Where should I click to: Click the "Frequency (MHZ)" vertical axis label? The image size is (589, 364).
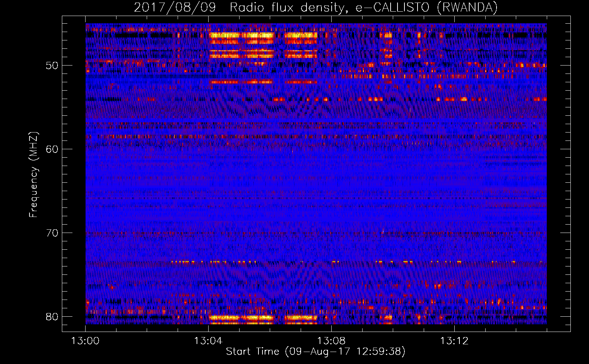tap(33, 175)
